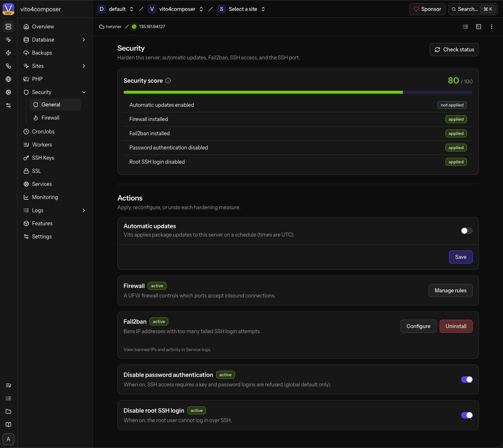Viewport: 503px width, 448px height.
Task: Click the hetzner provider breadcrumb
Action: 110,27
